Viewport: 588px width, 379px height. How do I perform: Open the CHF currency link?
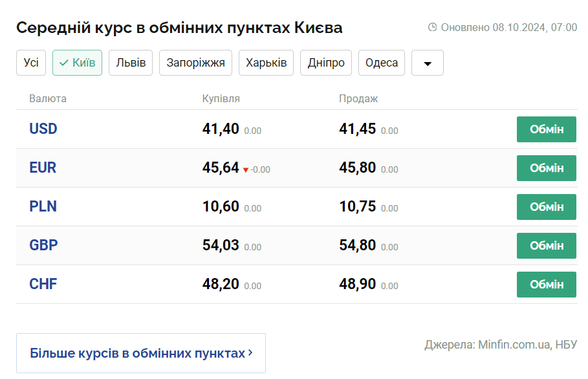click(43, 284)
